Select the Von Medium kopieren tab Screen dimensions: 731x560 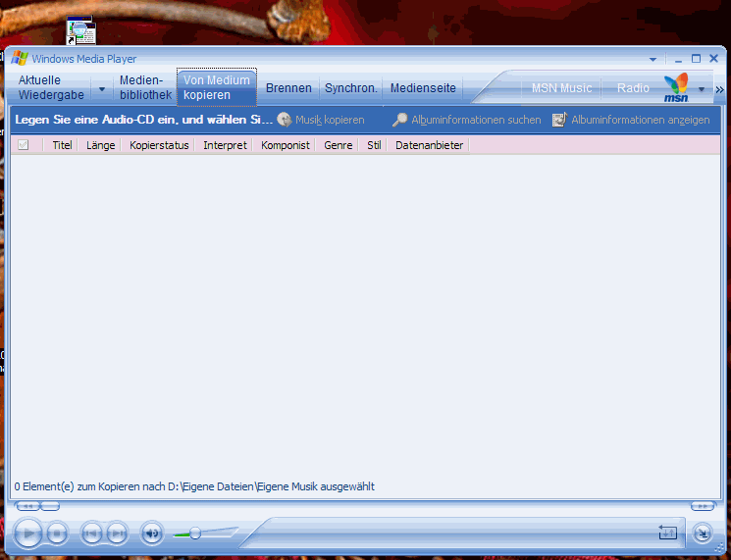[217, 87]
